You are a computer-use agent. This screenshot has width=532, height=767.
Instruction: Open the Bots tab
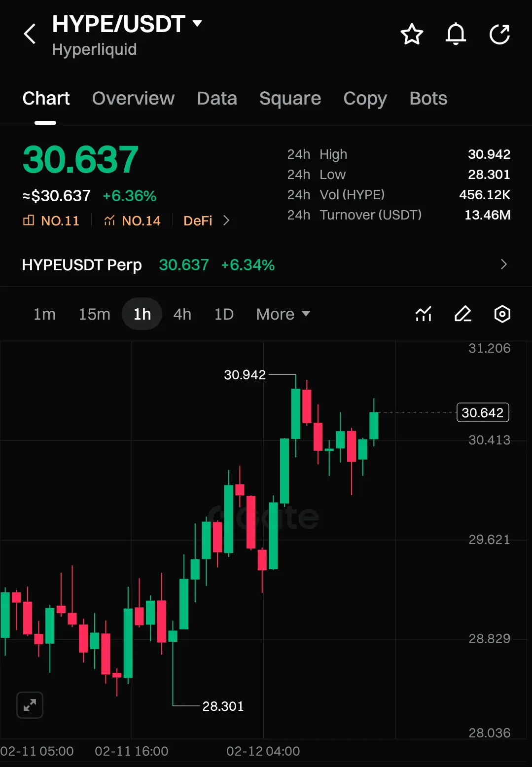coord(428,99)
